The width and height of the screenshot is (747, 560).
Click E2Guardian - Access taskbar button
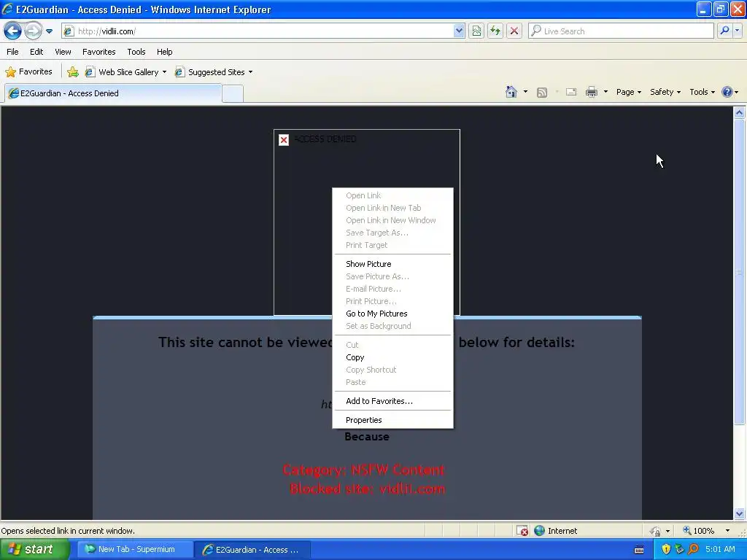[x=252, y=550]
